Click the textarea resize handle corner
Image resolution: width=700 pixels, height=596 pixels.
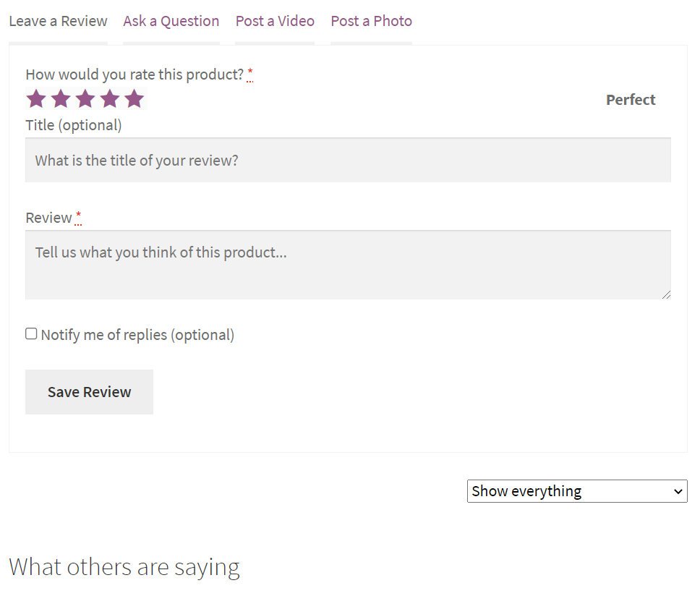click(x=667, y=294)
